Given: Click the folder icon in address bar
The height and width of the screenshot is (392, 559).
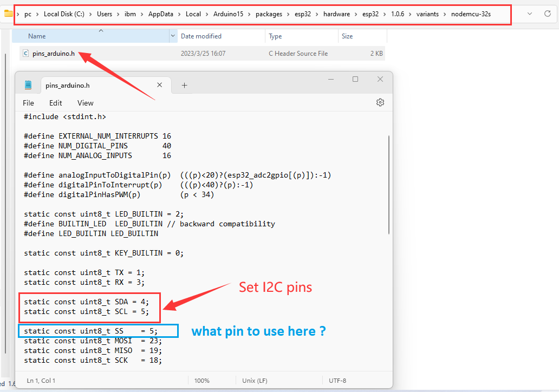Looking at the screenshot, I should pyautogui.click(x=8, y=14).
